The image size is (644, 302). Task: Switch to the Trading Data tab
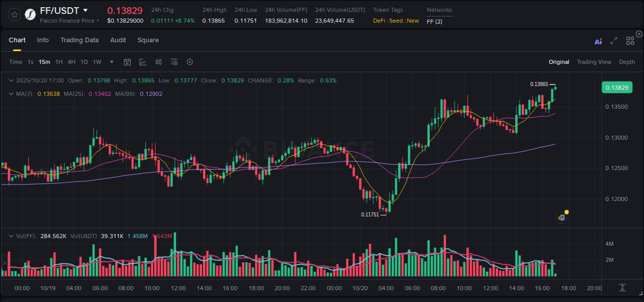[x=79, y=40]
